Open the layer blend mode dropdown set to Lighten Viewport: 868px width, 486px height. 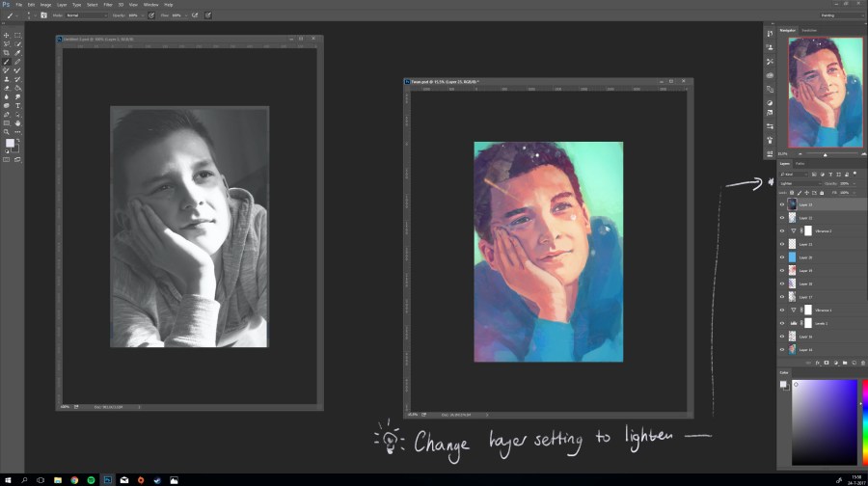(x=800, y=183)
